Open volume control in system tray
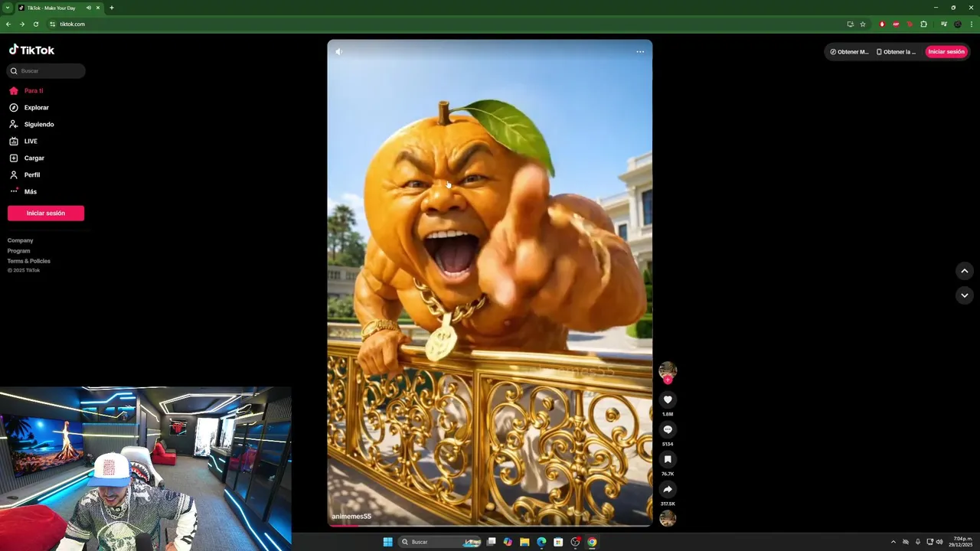 [939, 542]
